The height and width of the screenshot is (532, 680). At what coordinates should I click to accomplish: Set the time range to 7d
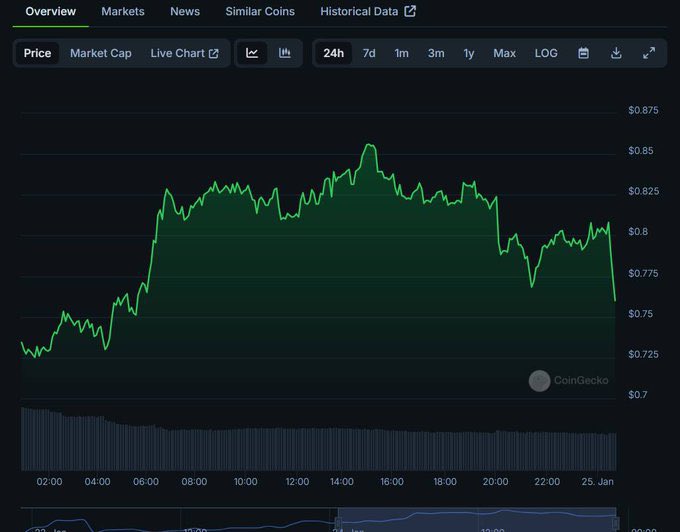tap(369, 53)
